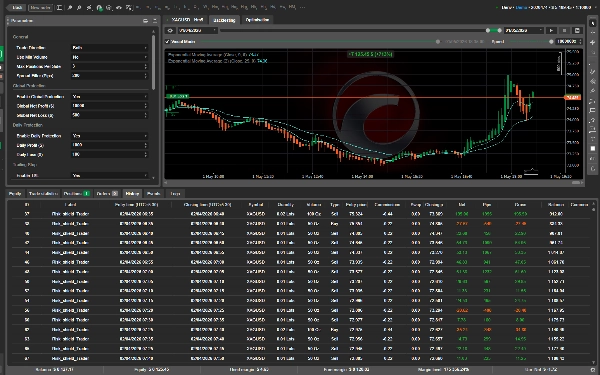
Task: Click the speed value stepper arrows
Action: pyautogui.click(x=580, y=41)
